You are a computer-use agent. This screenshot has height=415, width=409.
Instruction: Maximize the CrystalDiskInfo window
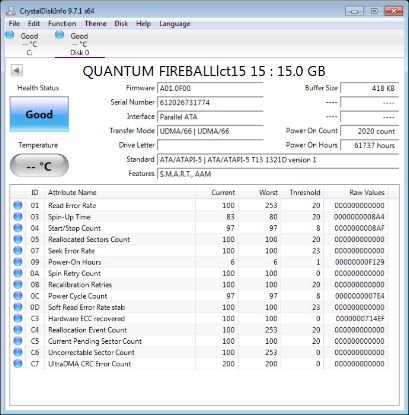click(x=374, y=11)
